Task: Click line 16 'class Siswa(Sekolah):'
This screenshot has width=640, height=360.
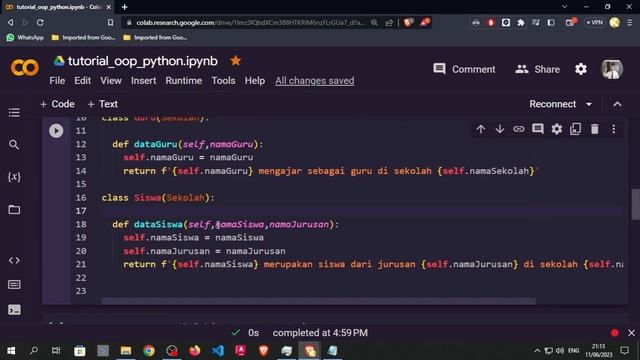Action: pyautogui.click(x=158, y=198)
